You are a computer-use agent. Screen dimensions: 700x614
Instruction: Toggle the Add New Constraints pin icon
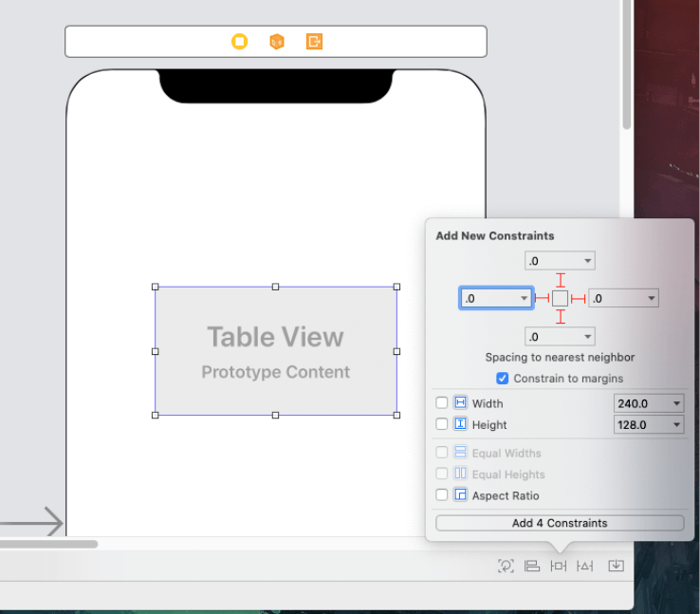click(x=558, y=566)
